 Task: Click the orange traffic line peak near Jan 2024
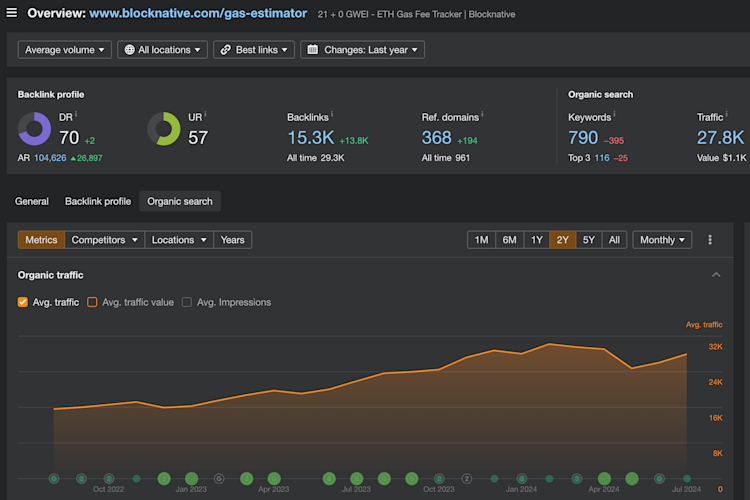click(550, 344)
